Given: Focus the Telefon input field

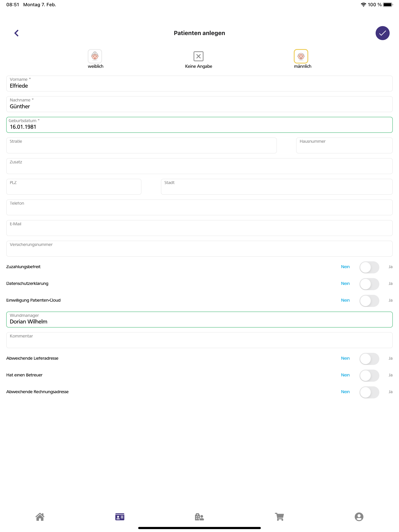Looking at the screenshot, I should [x=199, y=207].
